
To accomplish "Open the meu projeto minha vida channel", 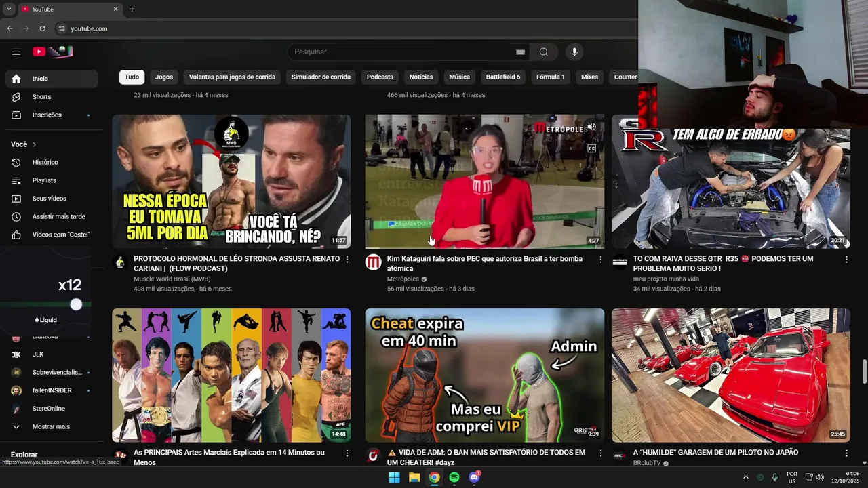I will [x=666, y=279].
